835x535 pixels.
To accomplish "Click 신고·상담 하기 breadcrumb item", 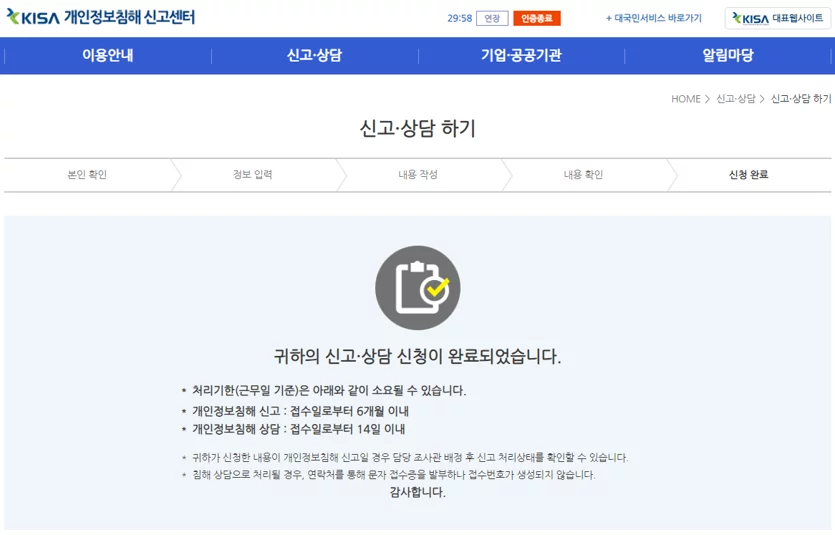I will 800,99.
